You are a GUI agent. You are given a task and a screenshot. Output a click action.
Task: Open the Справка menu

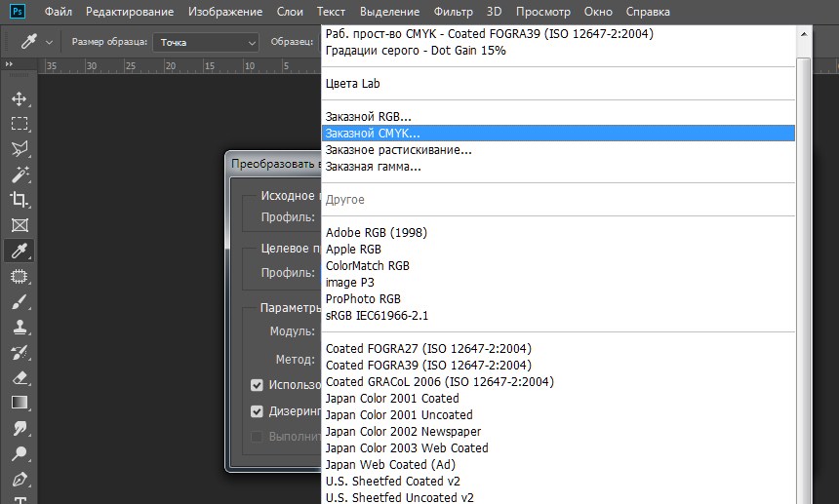648,12
